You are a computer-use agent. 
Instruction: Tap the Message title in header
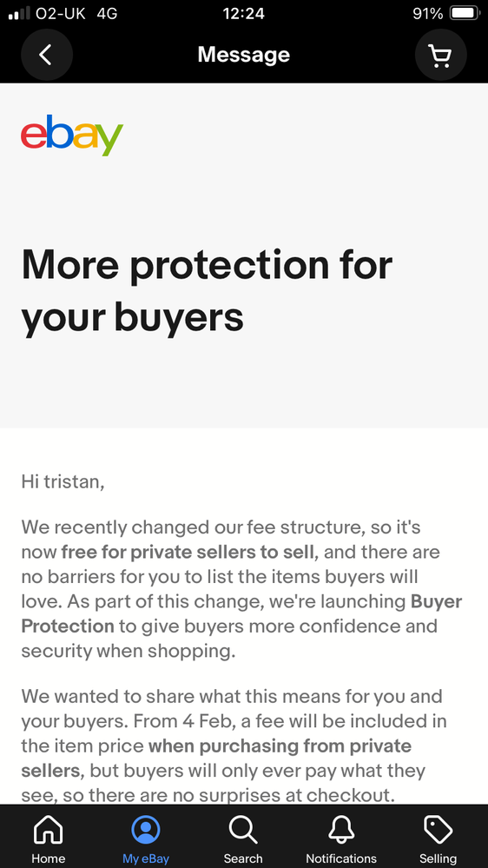click(243, 55)
